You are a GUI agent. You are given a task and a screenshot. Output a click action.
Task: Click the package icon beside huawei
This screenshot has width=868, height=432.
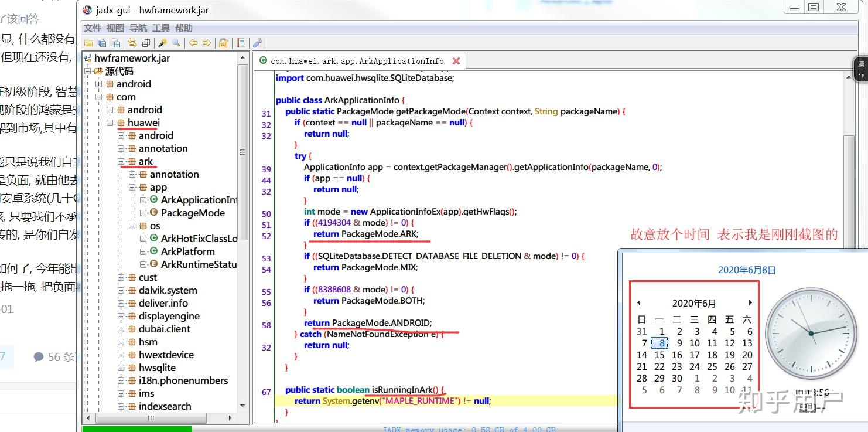point(121,123)
